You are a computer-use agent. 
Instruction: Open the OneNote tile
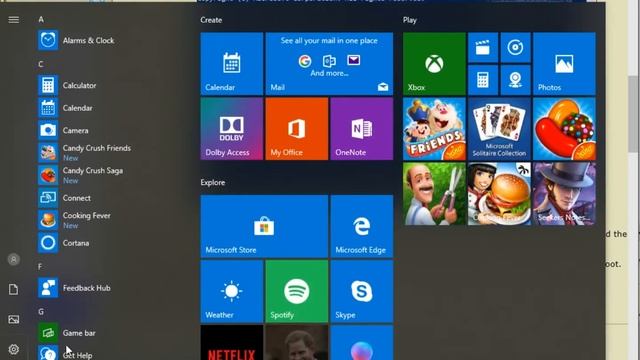click(362, 129)
